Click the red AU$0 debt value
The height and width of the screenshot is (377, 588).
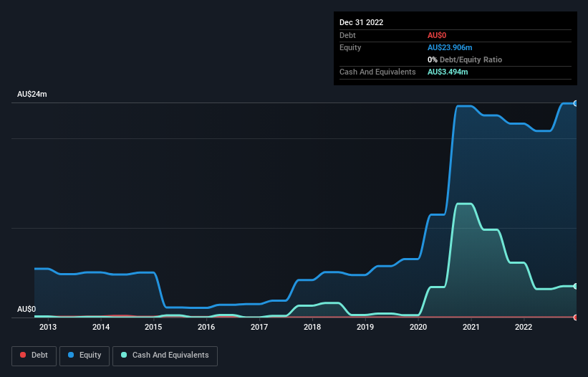coord(437,35)
